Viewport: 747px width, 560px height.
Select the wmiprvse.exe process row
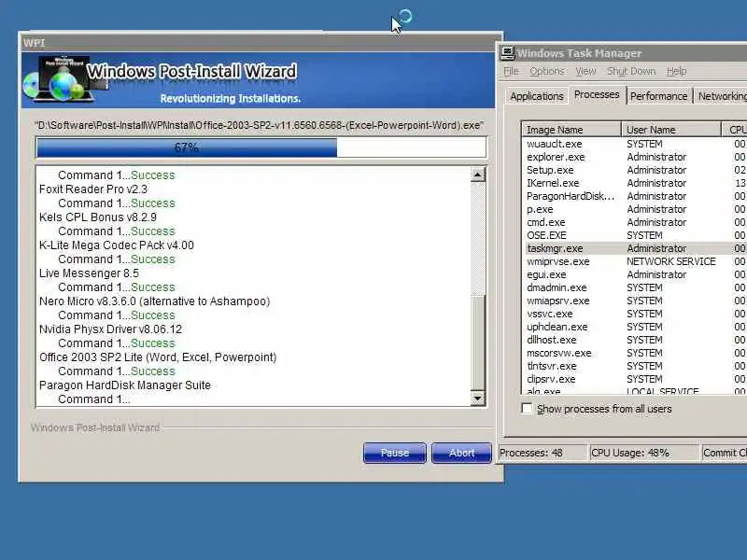634,261
